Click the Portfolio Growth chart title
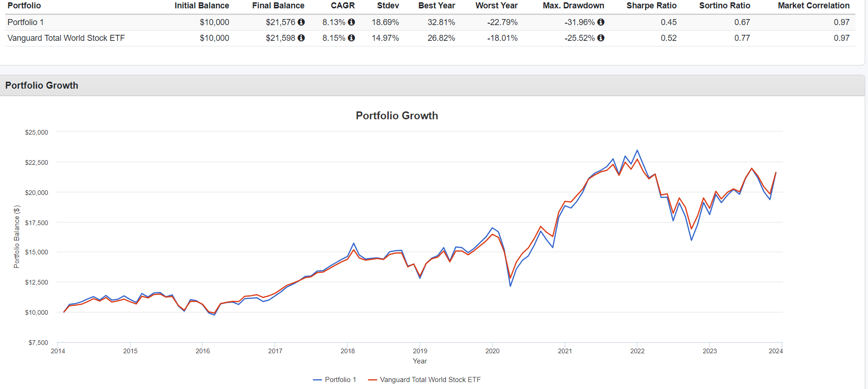This screenshot has width=868, height=389. pyautogui.click(x=397, y=116)
